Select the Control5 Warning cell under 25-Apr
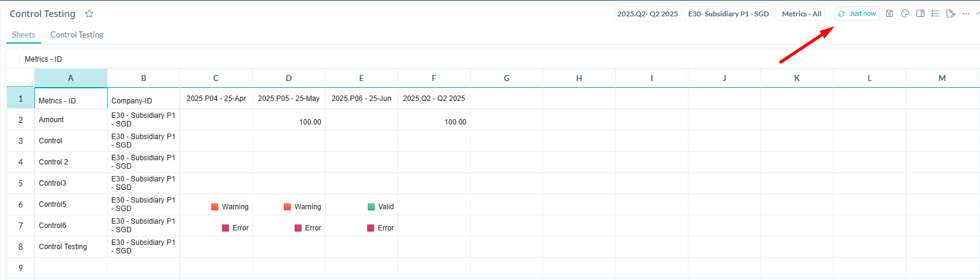Screen dimensions: 980x280 216,206
